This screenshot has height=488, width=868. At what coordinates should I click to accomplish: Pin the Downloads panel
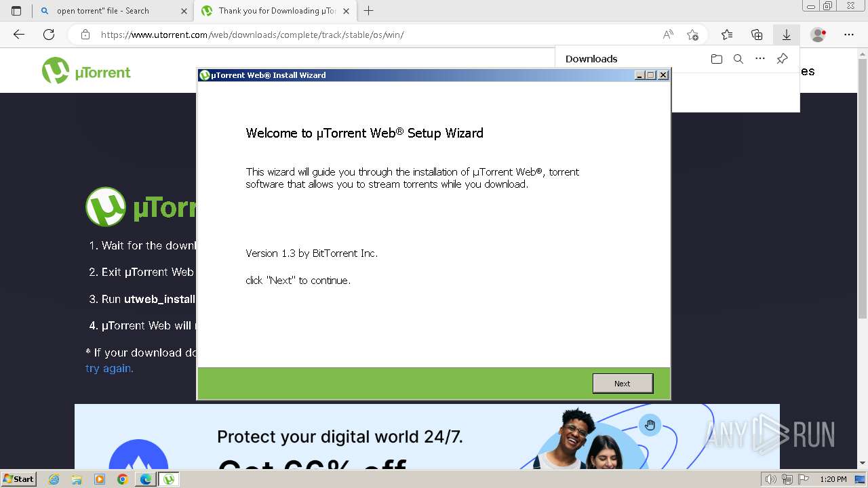coord(782,59)
